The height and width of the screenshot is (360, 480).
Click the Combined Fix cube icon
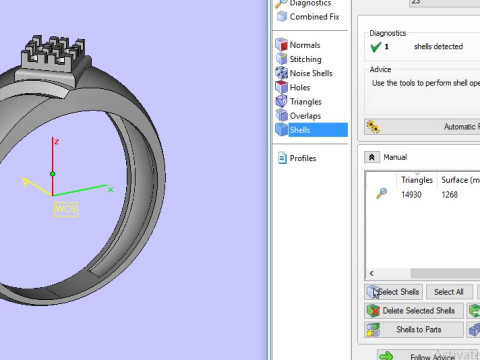[282, 16]
